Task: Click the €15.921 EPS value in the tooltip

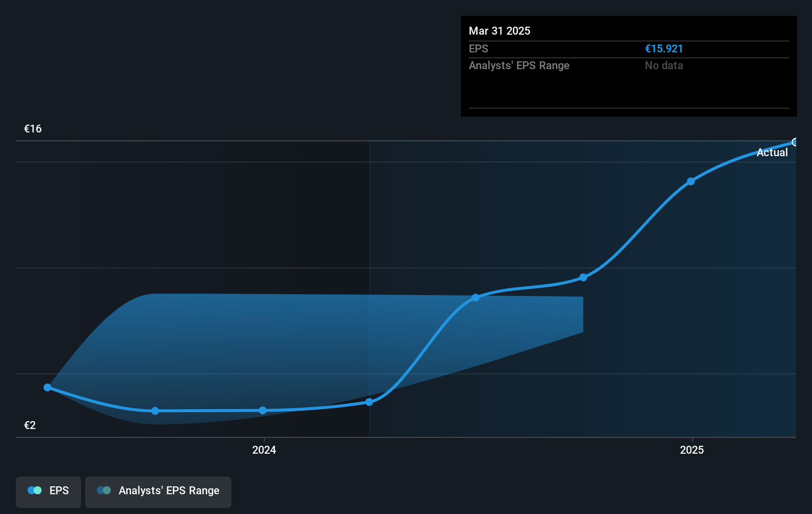Action: (664, 49)
